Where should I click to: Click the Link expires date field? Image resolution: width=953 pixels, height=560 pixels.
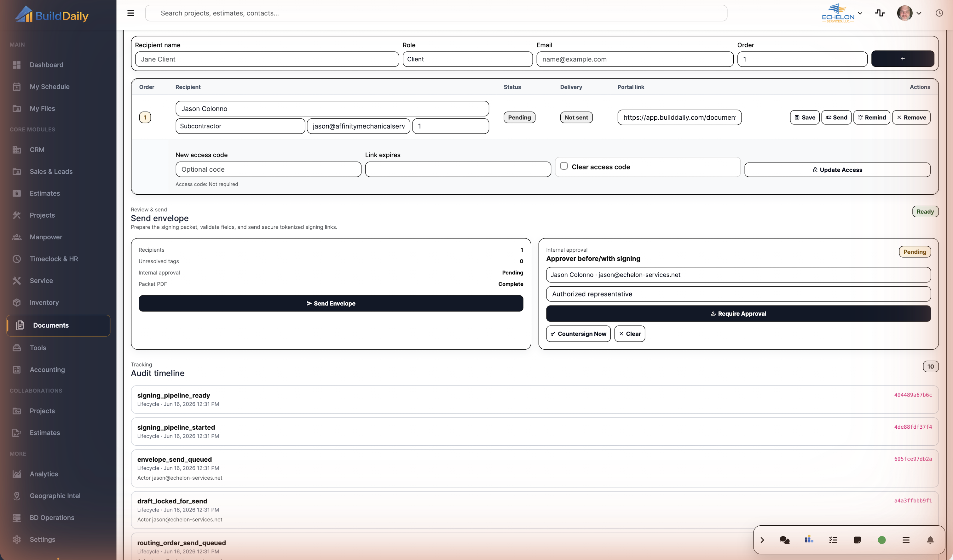[458, 169]
